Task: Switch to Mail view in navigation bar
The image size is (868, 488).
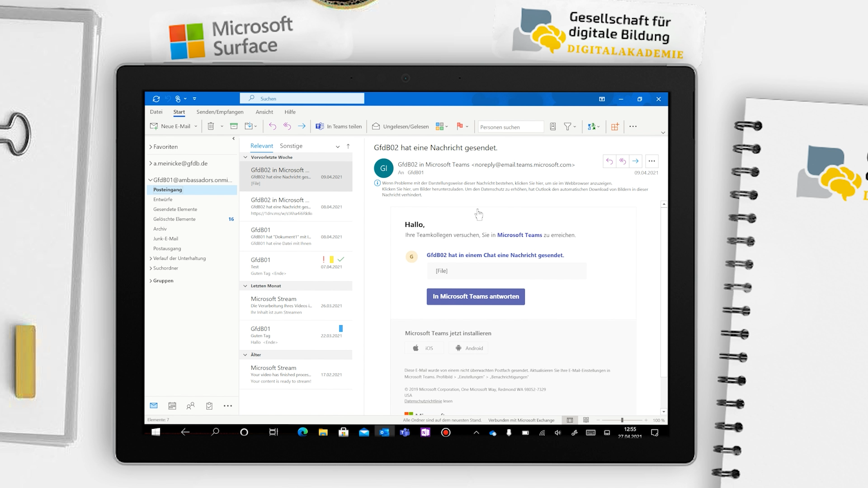Action: [x=154, y=406]
